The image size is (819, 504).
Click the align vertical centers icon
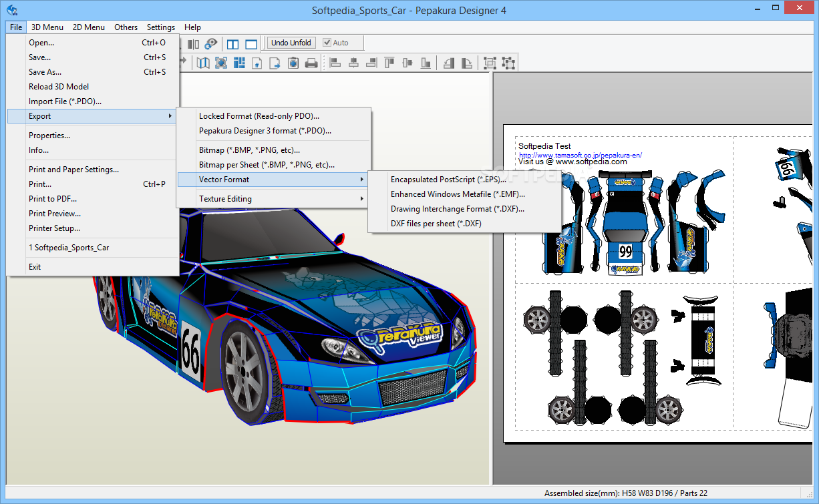(x=408, y=63)
